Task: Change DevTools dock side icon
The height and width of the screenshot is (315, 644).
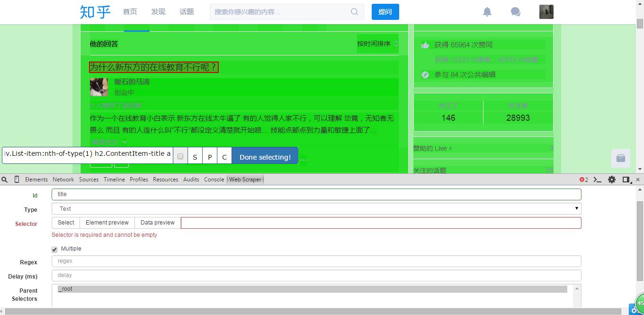Action: (x=626, y=180)
